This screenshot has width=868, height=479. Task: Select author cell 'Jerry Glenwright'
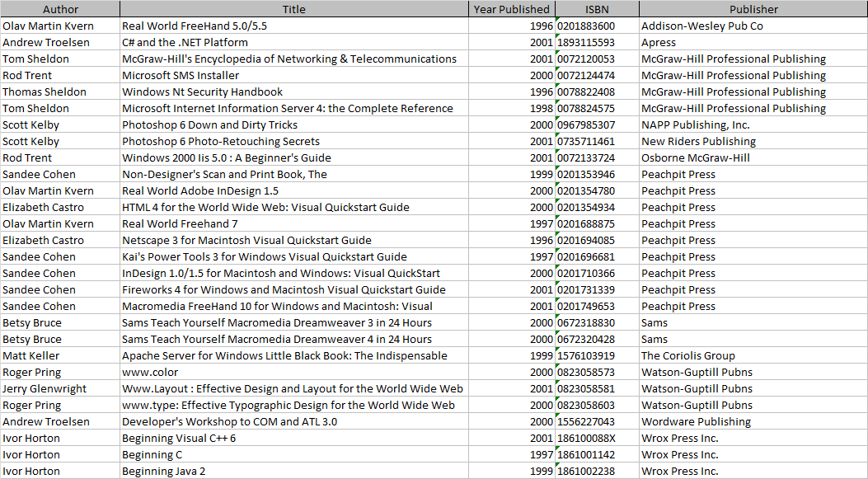[x=60, y=389]
